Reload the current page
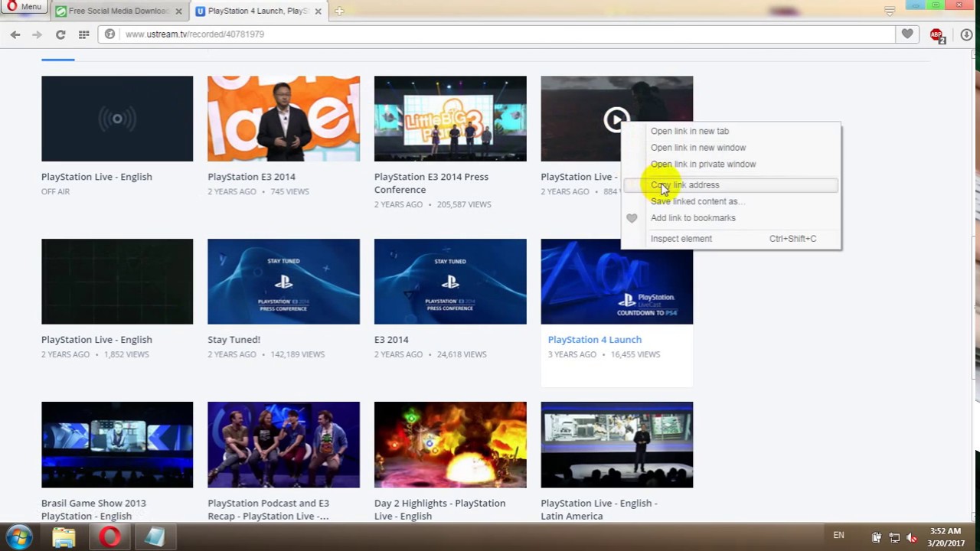 pyautogui.click(x=60, y=34)
